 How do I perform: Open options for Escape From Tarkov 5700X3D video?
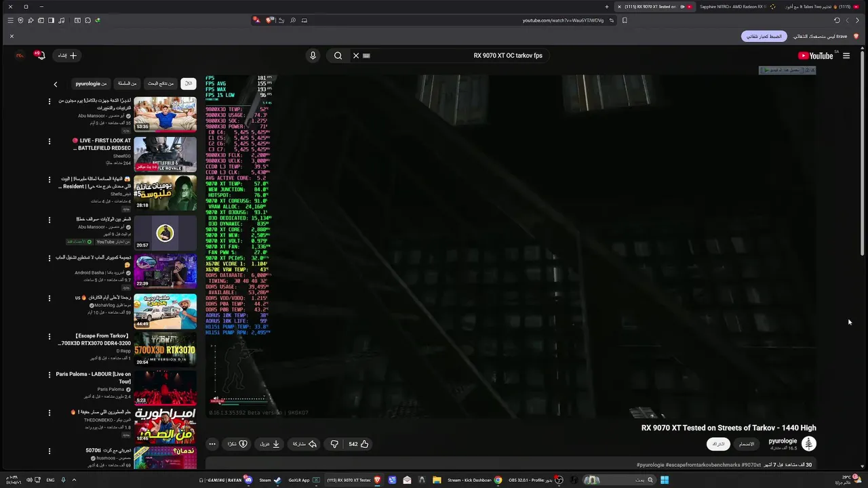pos(49,336)
